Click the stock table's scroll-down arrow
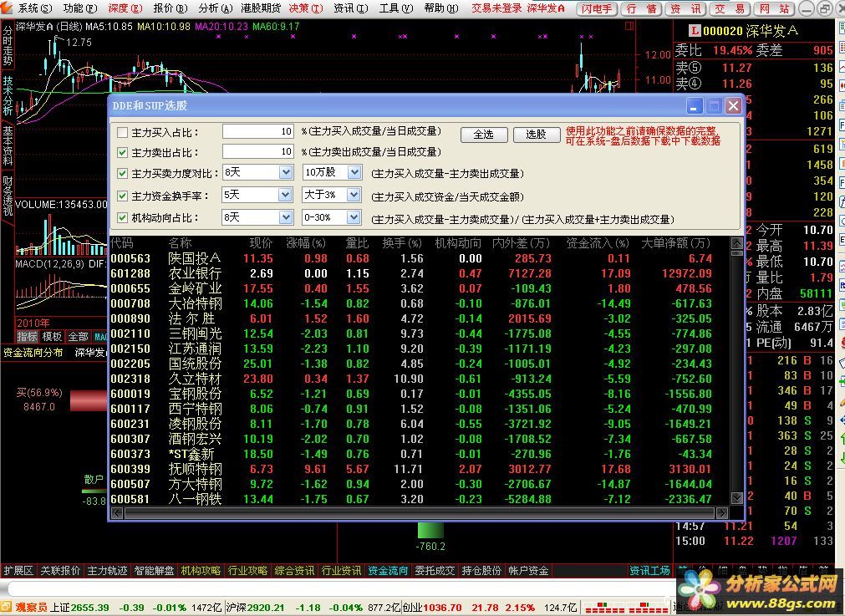Image resolution: width=845 pixels, height=616 pixels. click(736, 497)
